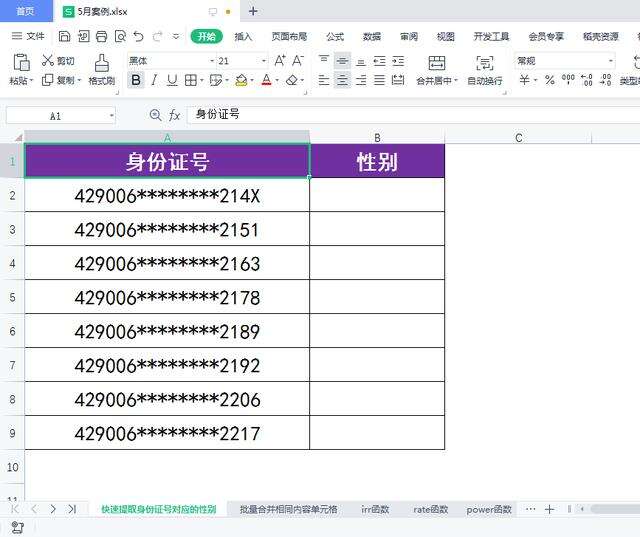The height and width of the screenshot is (537, 640).
Task: Click the Paste (粘贴) clipboard icon
Action: click(20, 62)
